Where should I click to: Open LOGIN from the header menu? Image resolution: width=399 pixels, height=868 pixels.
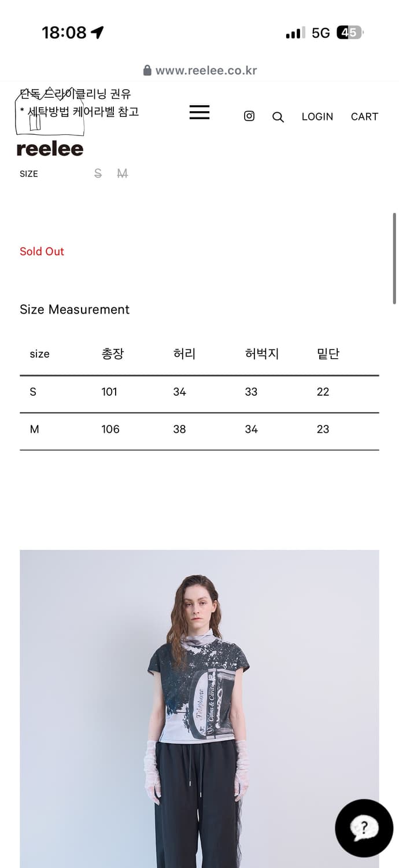[x=317, y=116]
